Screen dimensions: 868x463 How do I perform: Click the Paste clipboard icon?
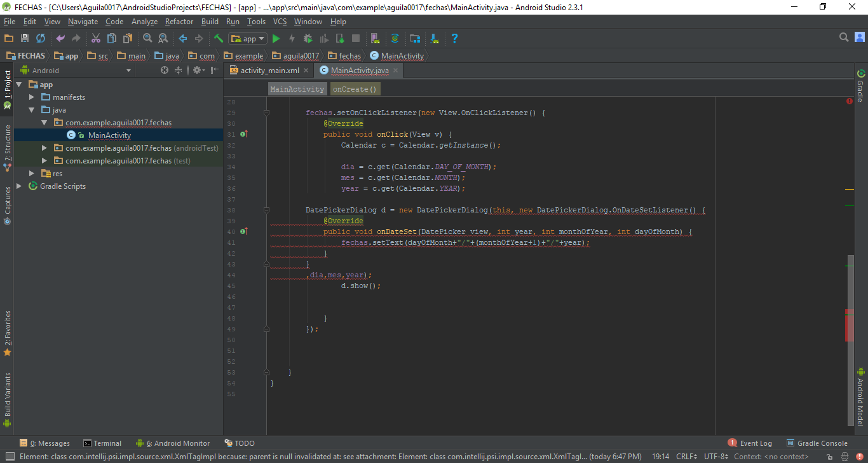click(128, 39)
